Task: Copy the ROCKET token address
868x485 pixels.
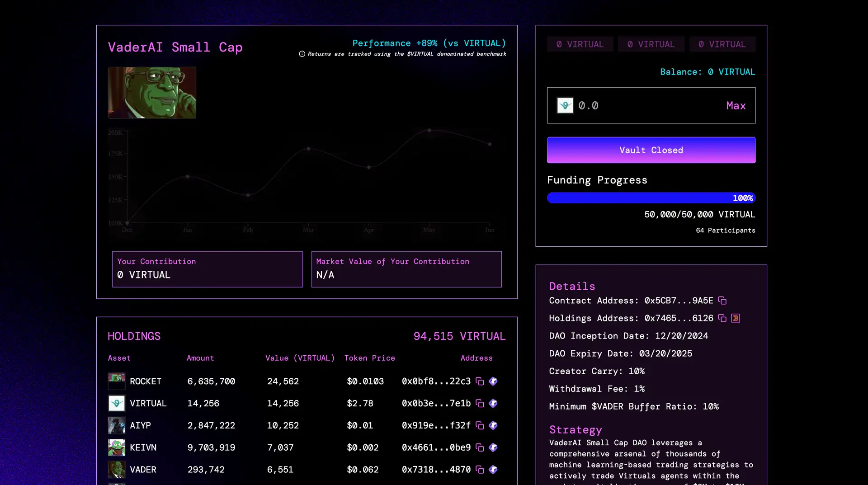Action: (x=480, y=381)
